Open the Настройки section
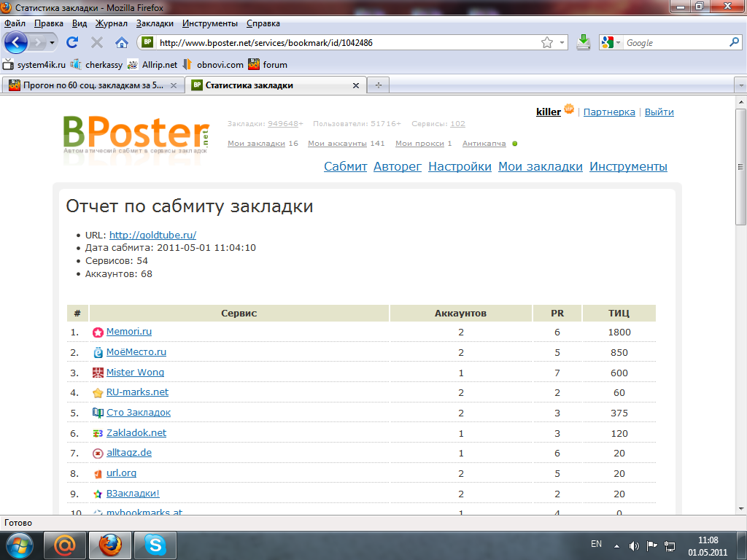This screenshot has width=747, height=560. click(x=460, y=167)
